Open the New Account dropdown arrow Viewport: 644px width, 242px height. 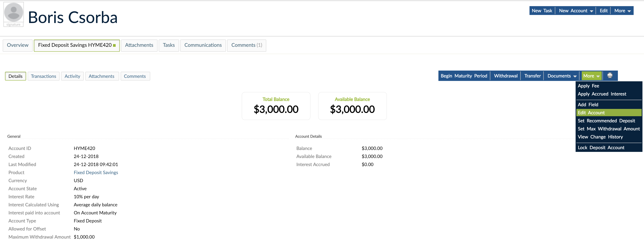(592, 11)
